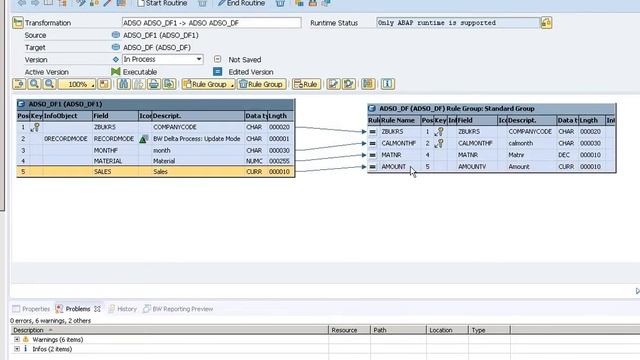
Task: Click the MATNR rule name in the target table
Action: tap(391, 155)
